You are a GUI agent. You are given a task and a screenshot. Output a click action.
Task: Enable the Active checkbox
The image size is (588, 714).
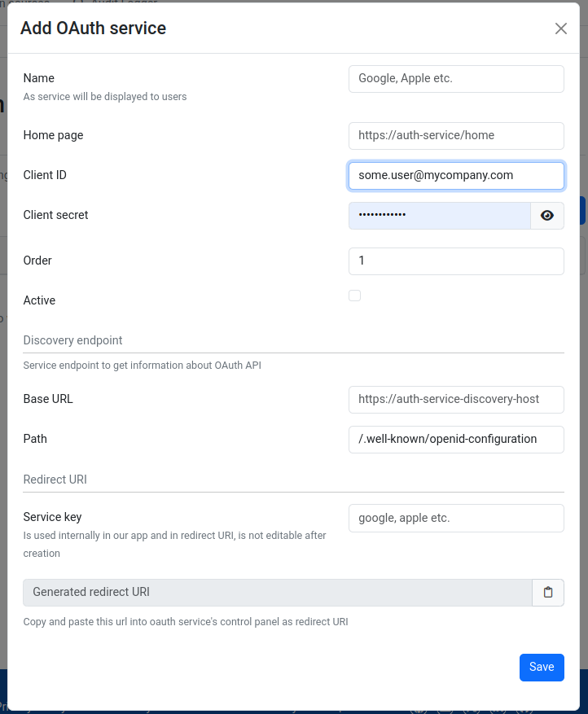354,296
